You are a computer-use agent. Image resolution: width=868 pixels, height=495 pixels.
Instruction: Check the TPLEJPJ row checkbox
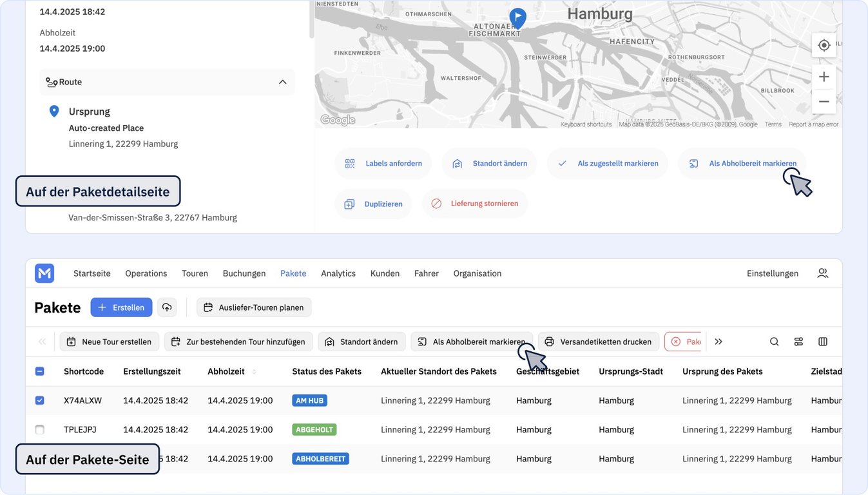tap(39, 429)
